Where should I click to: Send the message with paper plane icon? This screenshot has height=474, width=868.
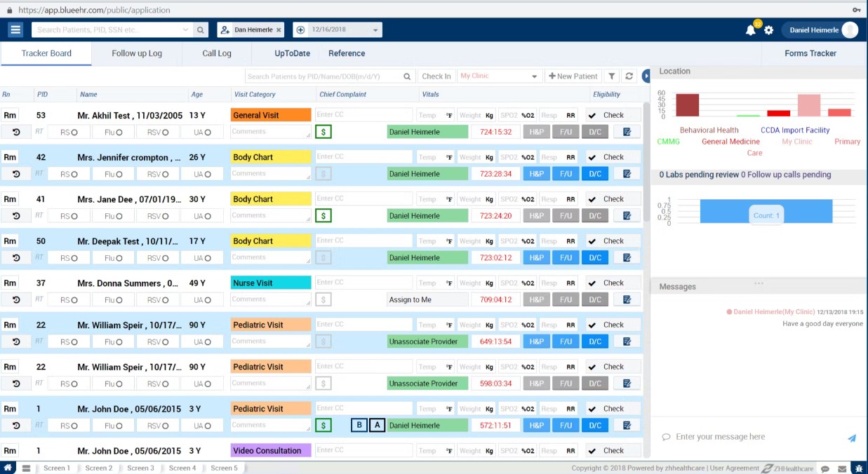tap(852, 438)
